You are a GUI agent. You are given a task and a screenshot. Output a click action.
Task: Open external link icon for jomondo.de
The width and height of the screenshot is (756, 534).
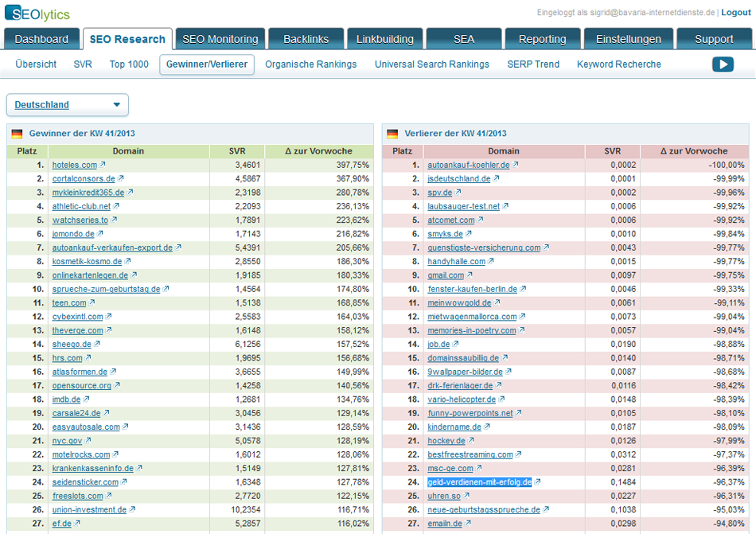(x=99, y=234)
